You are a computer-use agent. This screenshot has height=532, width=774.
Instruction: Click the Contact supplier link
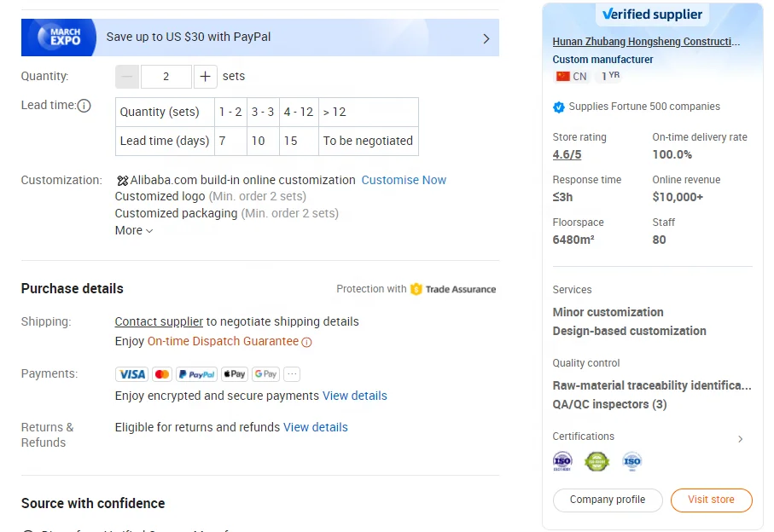tap(159, 321)
